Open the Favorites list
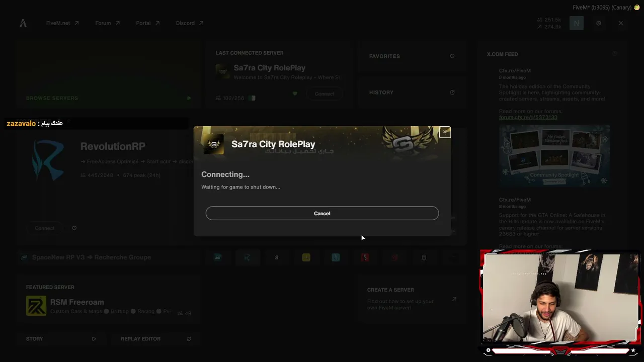644x362 pixels. coord(412,56)
